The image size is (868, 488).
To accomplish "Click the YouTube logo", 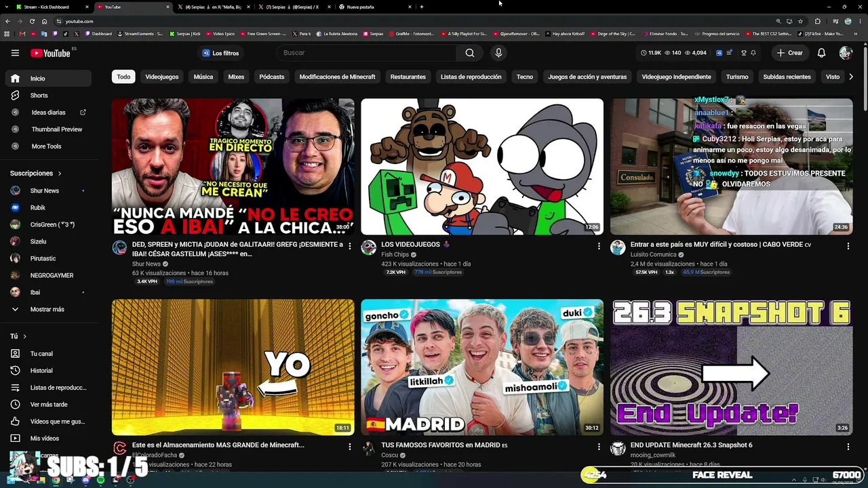I will (51, 53).
